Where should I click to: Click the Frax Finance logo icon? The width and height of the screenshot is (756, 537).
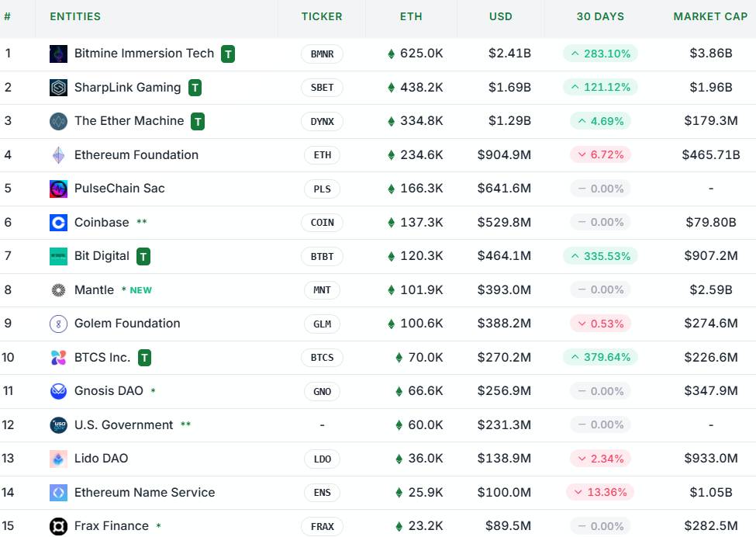58,526
